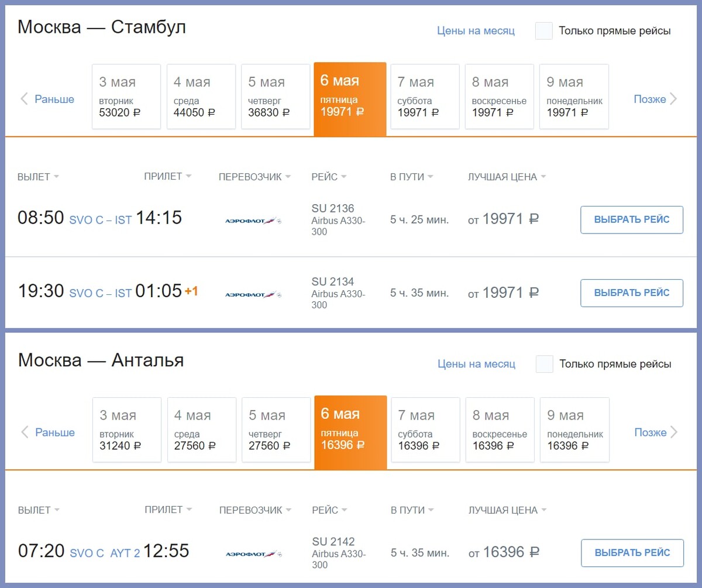The image size is (702, 588).
Task: Go to later dates for Москва — Стамбул
Action: coord(655,99)
